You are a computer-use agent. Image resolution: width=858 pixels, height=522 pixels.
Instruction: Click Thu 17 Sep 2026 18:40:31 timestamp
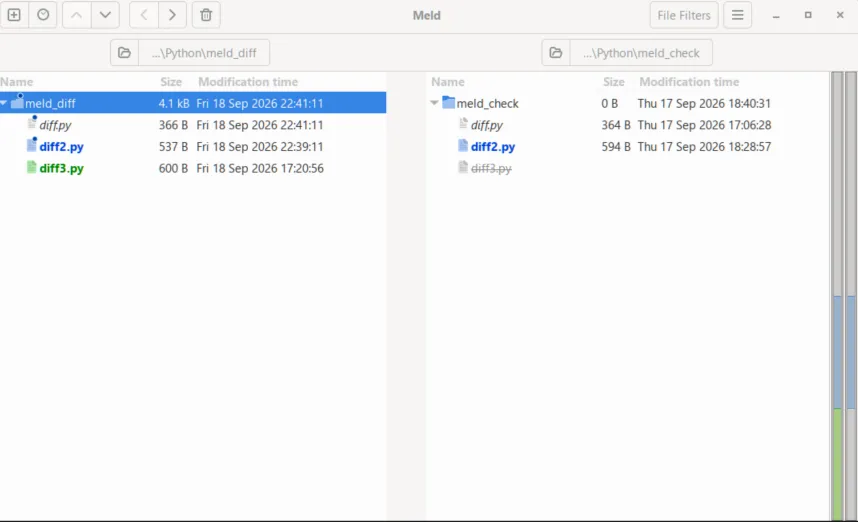pos(704,103)
